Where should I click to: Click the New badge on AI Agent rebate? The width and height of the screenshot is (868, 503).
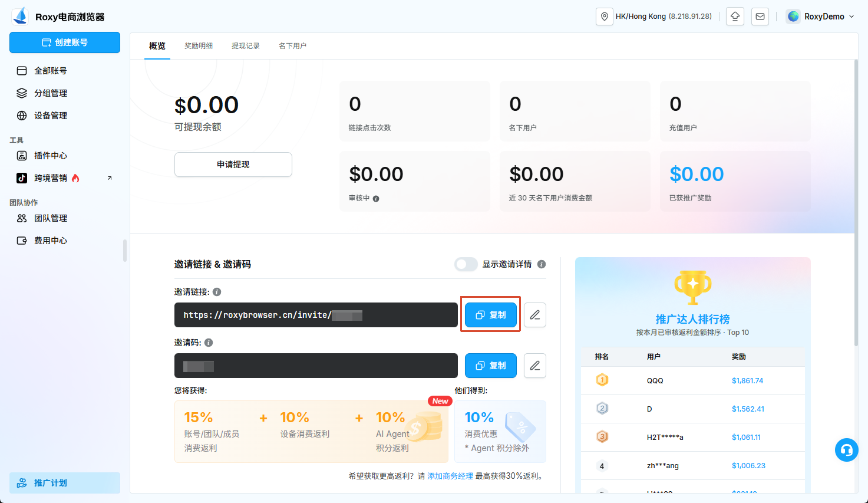pyautogui.click(x=440, y=401)
